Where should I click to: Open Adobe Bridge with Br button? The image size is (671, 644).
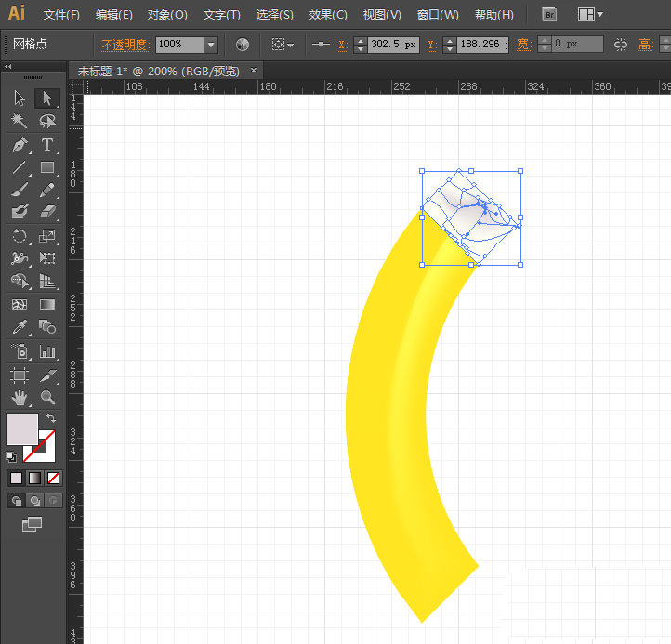click(x=549, y=15)
